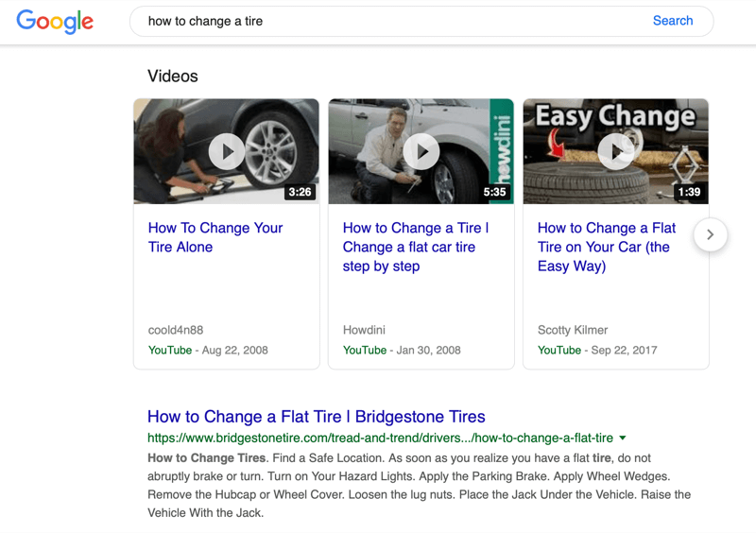Play the Scotty Kilmer 'Easy Change' video
Screen dimensions: 756x533
click(x=616, y=151)
